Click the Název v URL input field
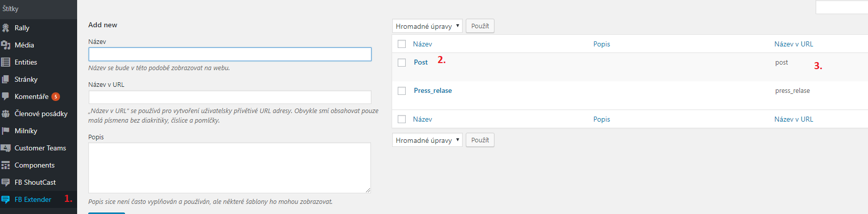Image resolution: width=868 pixels, height=214 pixels. click(230, 97)
